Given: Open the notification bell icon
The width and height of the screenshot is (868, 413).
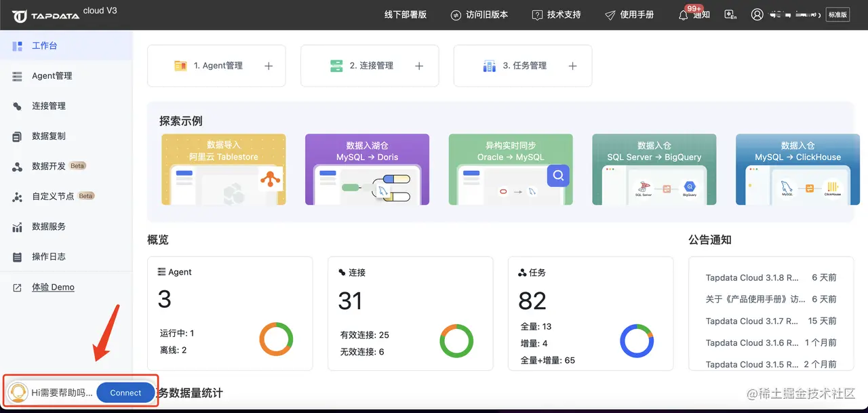Looking at the screenshot, I should tap(684, 16).
